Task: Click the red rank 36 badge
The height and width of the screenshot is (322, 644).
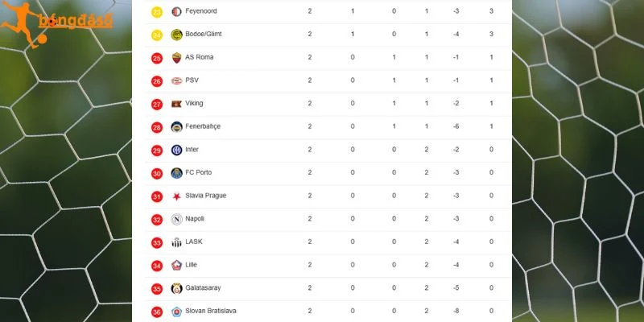Action: (157, 312)
